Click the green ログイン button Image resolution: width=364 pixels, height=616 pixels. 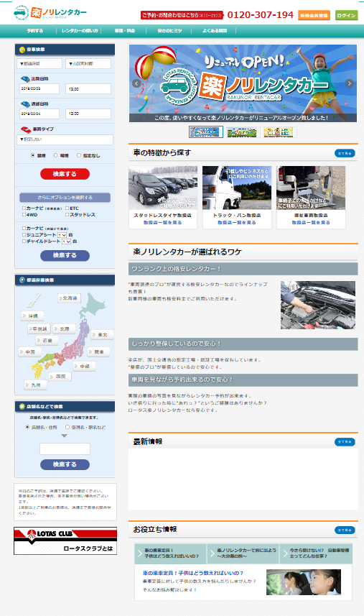[x=346, y=15]
